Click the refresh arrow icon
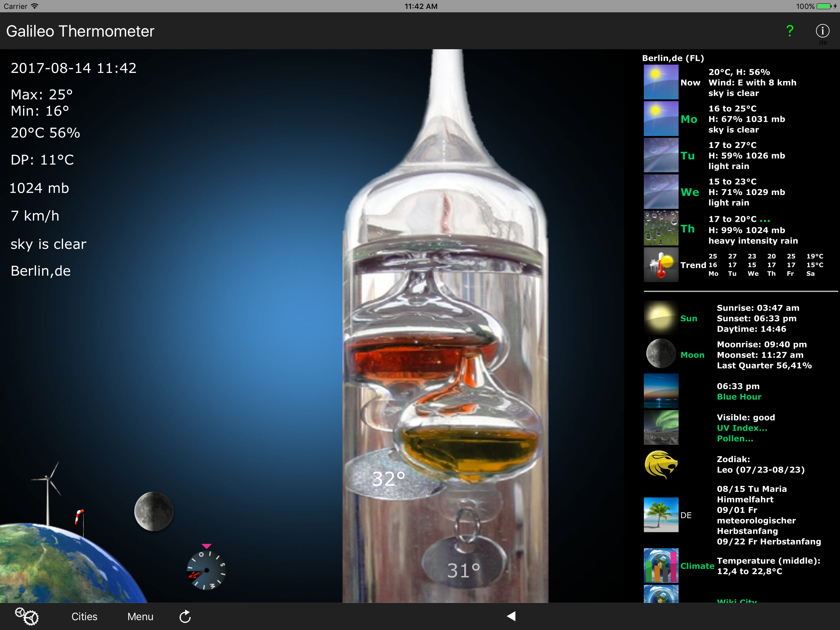The width and height of the screenshot is (840, 630). click(x=185, y=616)
